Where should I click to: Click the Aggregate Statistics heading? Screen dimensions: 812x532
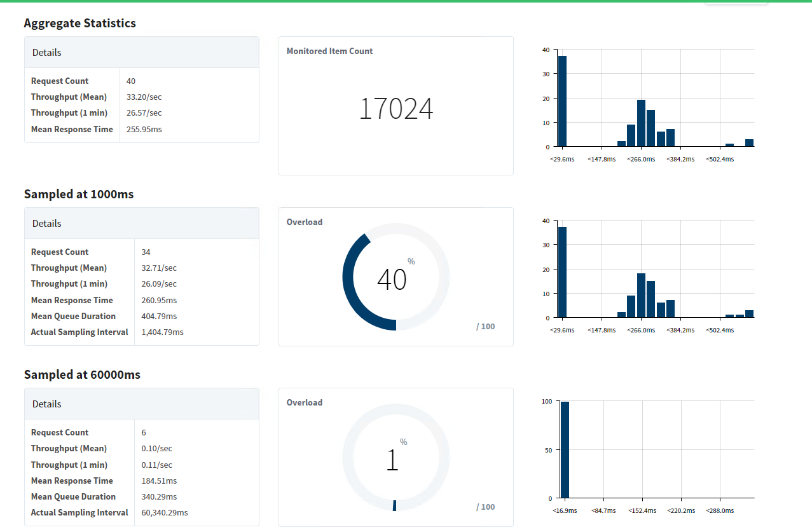pyautogui.click(x=79, y=23)
